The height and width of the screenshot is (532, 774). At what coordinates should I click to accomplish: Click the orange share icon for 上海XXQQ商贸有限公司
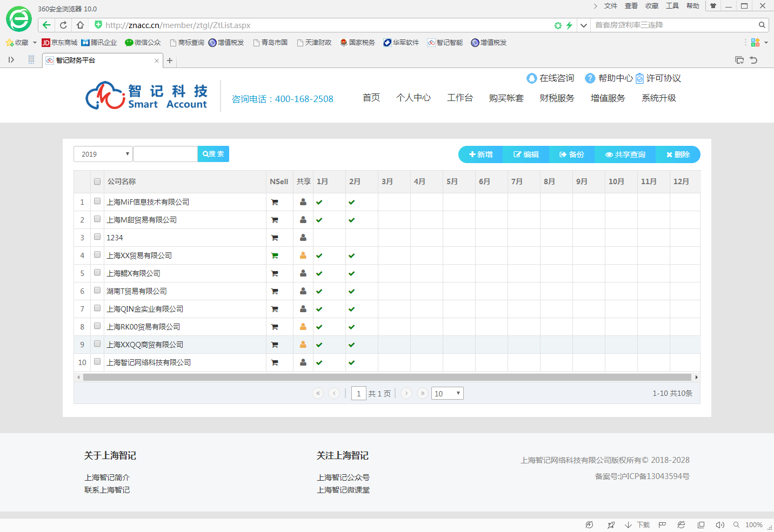click(303, 344)
